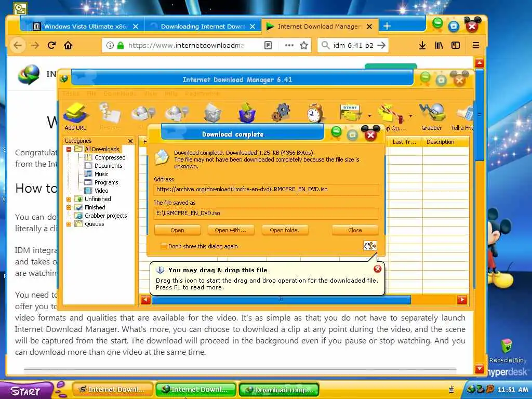Open Recycle Bin desktop icon
This screenshot has height=399, width=532.
[506, 351]
